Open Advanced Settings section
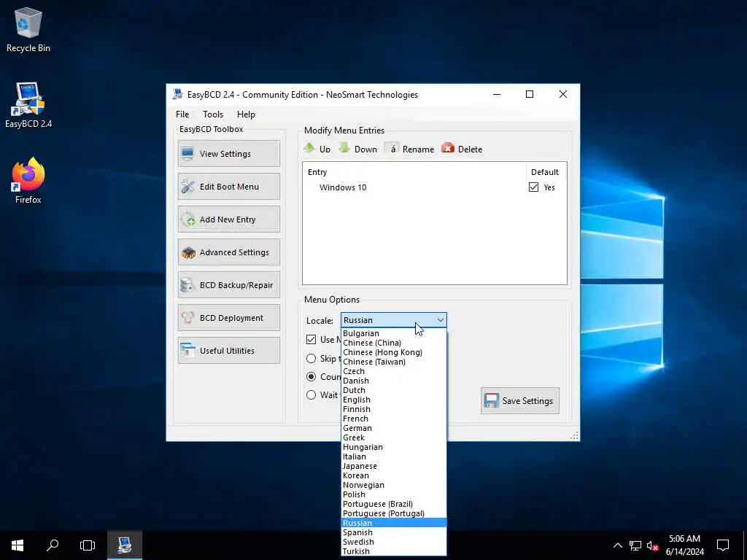This screenshot has width=747, height=560. 228,252
